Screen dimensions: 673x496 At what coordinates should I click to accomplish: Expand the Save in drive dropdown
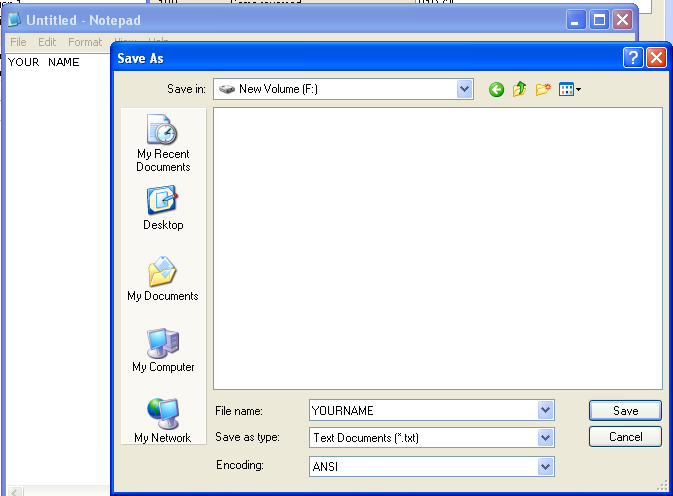464,89
